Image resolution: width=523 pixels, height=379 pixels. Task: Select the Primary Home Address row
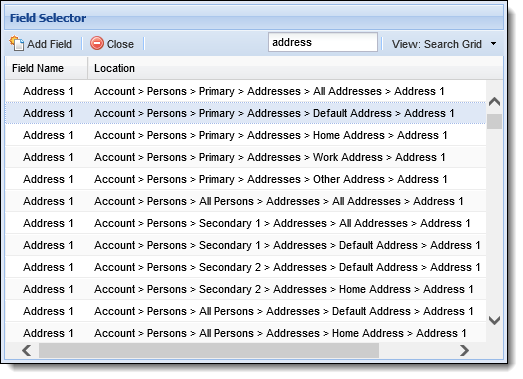coord(245,135)
